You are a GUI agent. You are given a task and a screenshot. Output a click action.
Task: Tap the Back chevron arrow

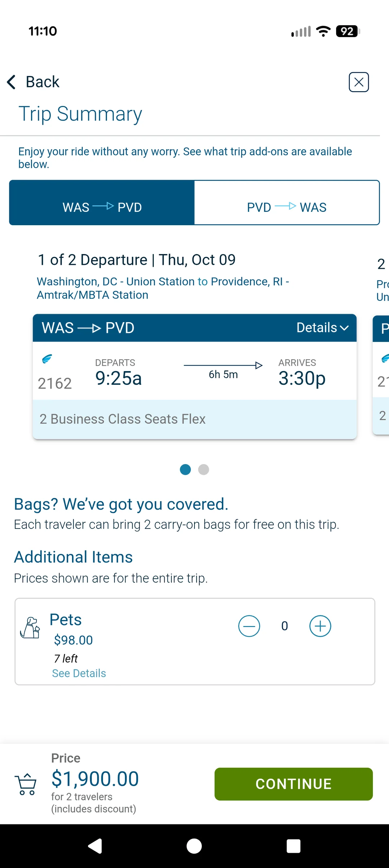pos(12,82)
